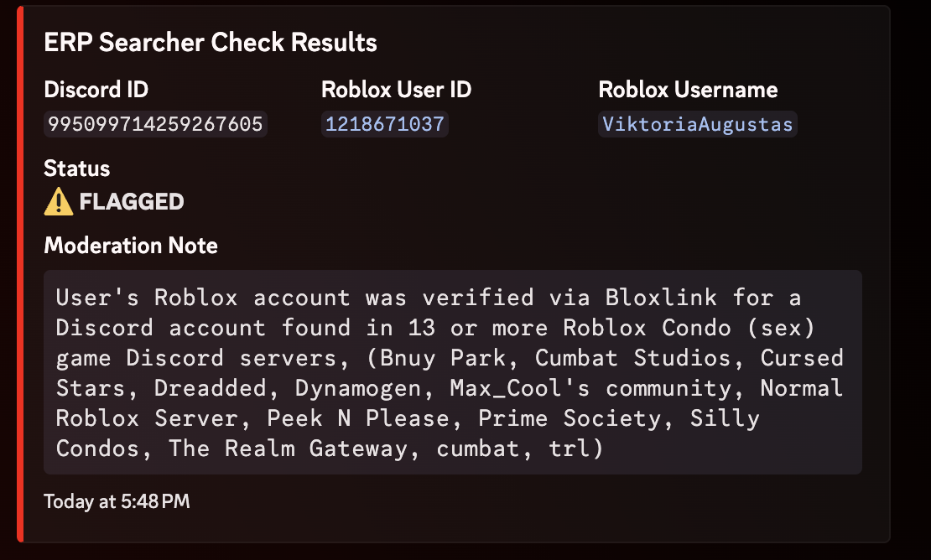Click the Status field label
This screenshot has width=931, height=560.
tap(77, 169)
